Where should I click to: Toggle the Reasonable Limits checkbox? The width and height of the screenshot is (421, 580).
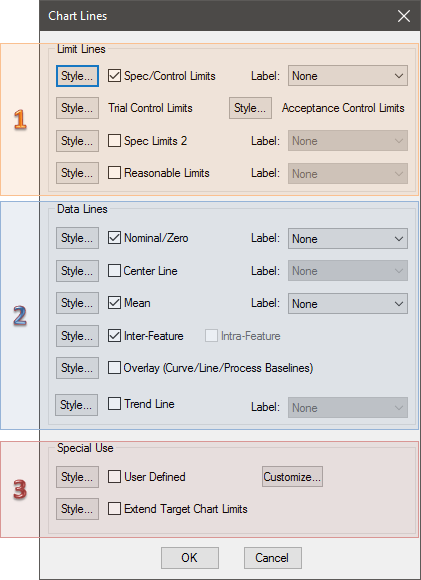(x=114, y=173)
